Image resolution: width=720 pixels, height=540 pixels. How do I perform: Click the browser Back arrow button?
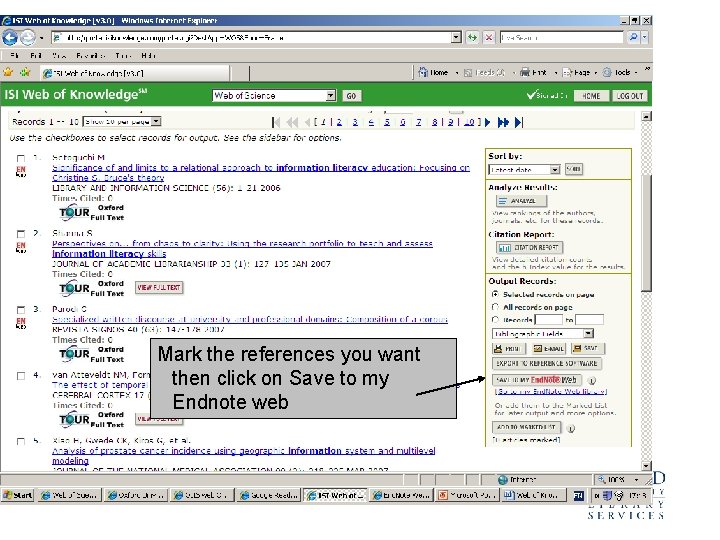coord(10,38)
